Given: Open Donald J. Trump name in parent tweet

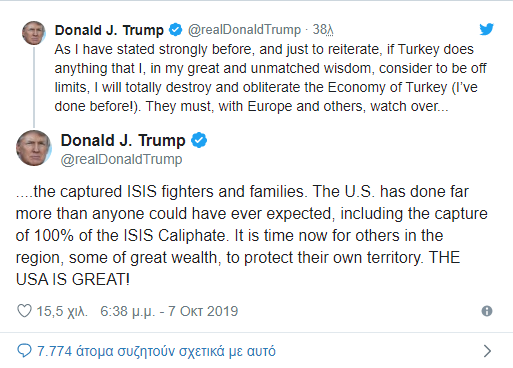Looking at the screenshot, I should (x=109, y=30).
